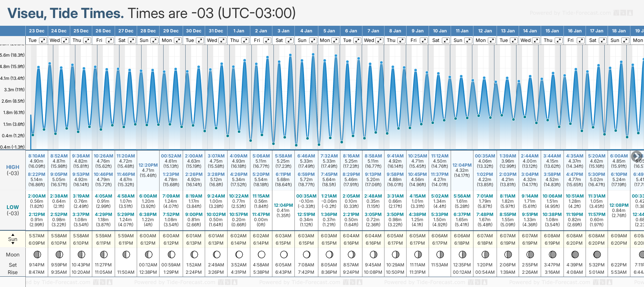Screen dimensions: 644x287
Task: Click expand icon for Sun 4 Jan
Action: pos(312,40)
